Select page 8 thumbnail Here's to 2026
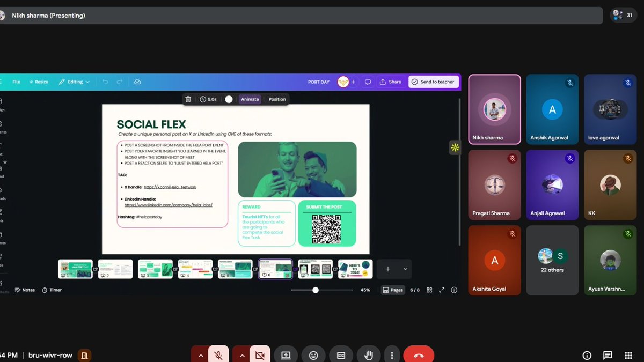This screenshot has height=362, width=644. click(x=355, y=269)
